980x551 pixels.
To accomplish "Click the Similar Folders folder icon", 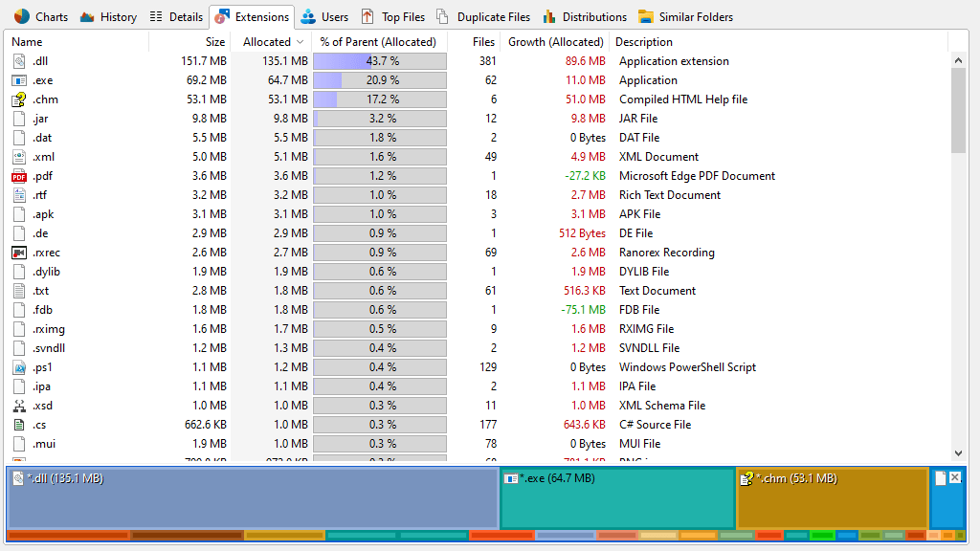I will pos(646,16).
